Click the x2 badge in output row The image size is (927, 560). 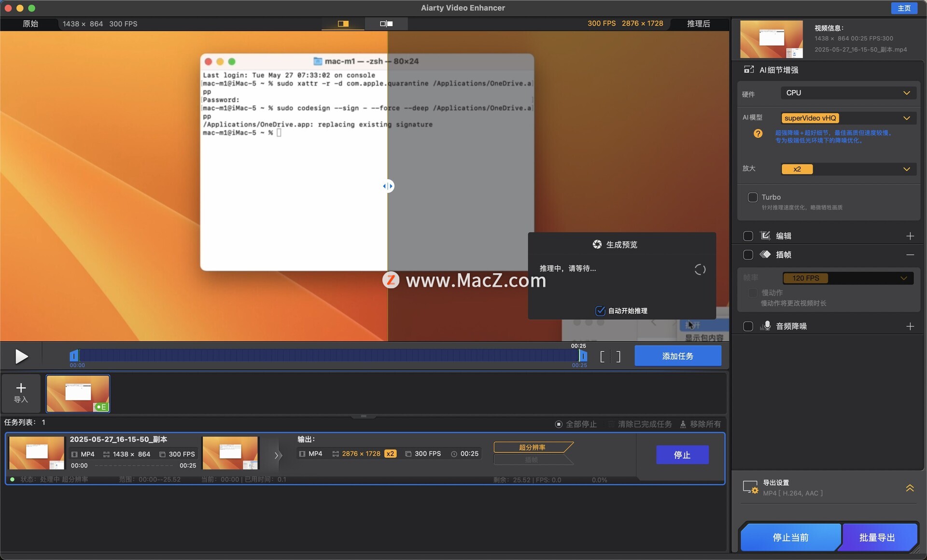coord(390,454)
